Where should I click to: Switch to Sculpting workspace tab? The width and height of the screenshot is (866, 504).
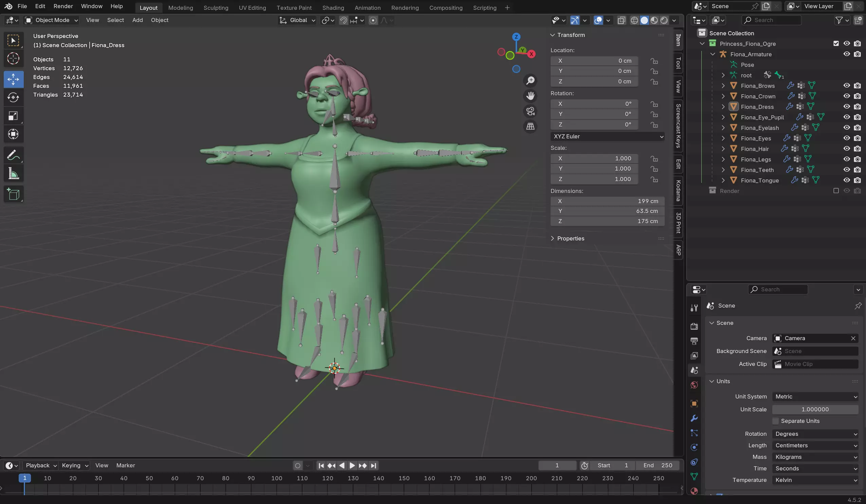click(x=216, y=7)
